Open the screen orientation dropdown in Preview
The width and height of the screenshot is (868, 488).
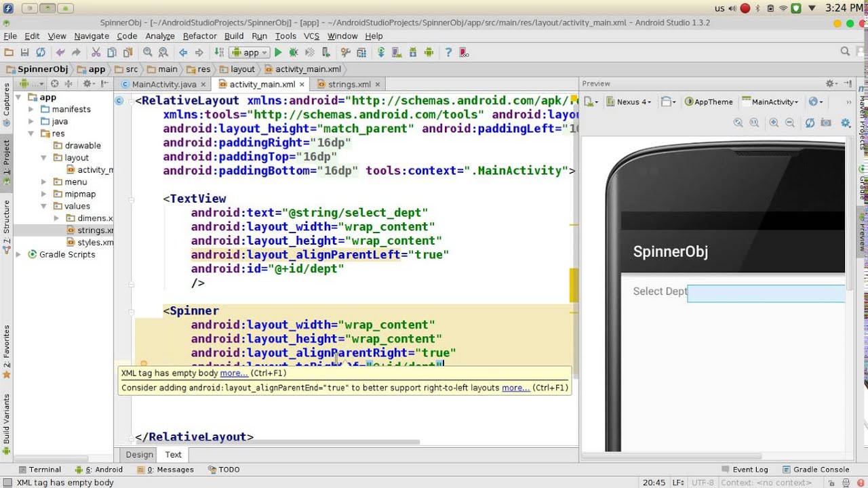click(x=669, y=102)
